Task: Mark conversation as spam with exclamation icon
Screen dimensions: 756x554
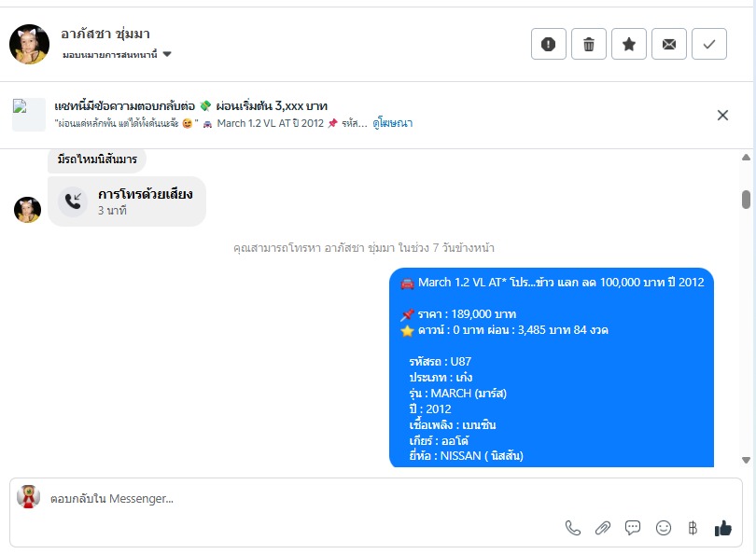Action: pyautogui.click(x=548, y=44)
